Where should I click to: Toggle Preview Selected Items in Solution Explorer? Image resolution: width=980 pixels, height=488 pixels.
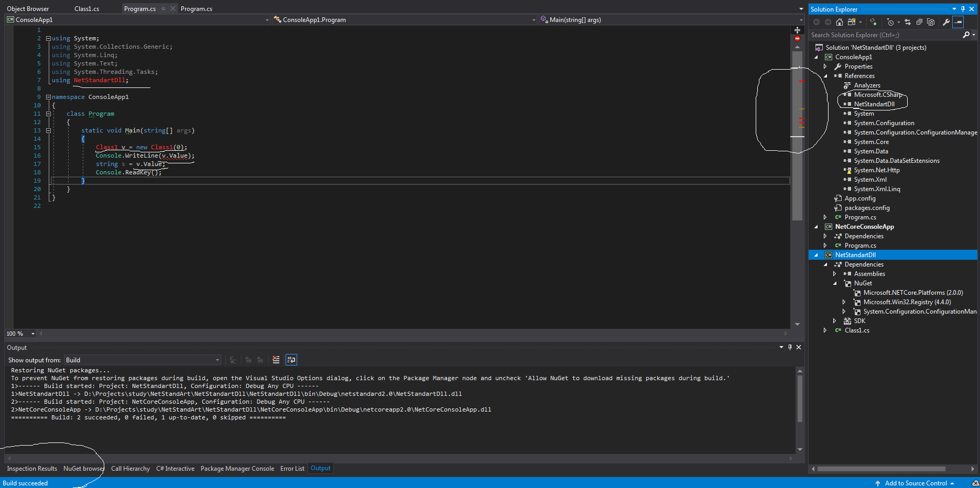tap(958, 22)
